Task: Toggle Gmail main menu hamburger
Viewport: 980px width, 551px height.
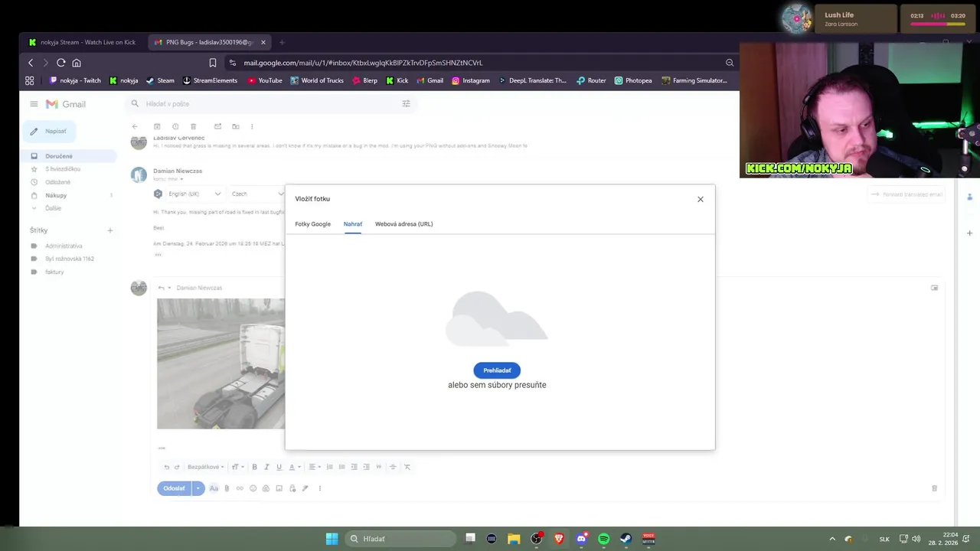Action: coord(34,104)
